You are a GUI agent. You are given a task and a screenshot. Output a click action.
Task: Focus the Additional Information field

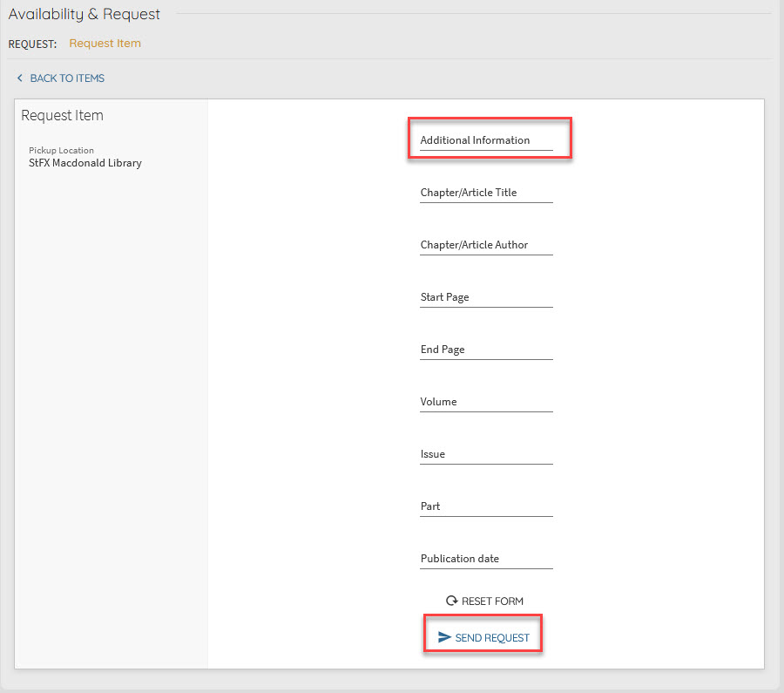(486, 140)
